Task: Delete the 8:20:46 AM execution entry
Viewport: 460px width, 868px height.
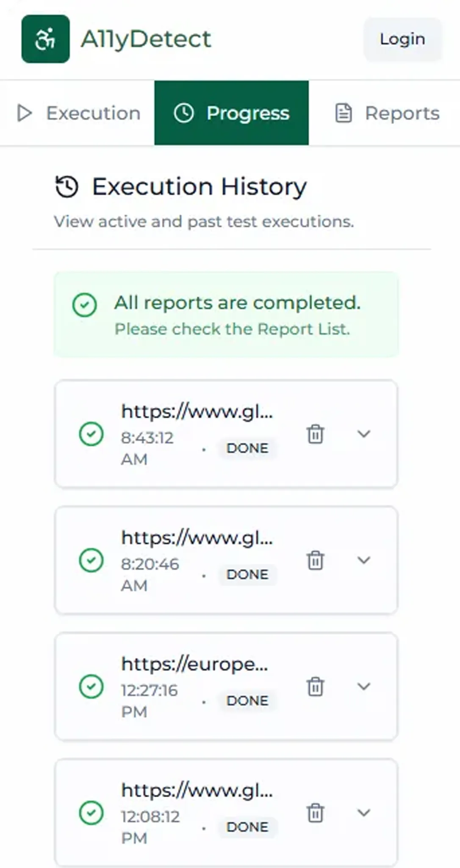Action: click(315, 560)
